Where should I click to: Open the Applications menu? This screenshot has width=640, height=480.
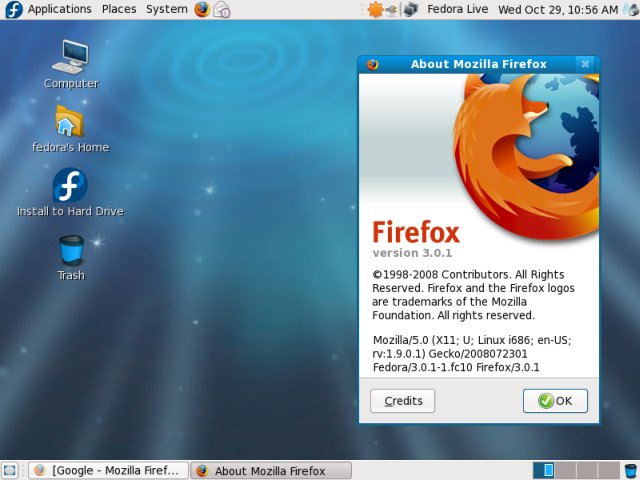(60, 9)
